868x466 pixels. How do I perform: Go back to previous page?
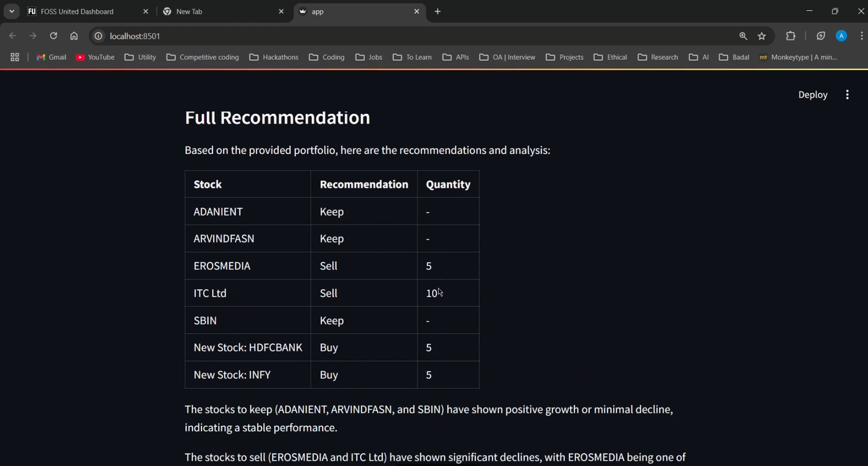(13, 36)
